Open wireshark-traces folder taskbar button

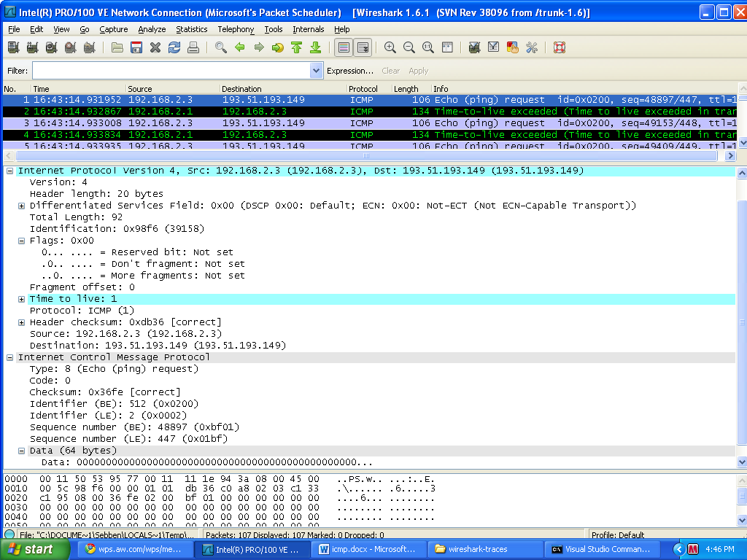(484, 549)
